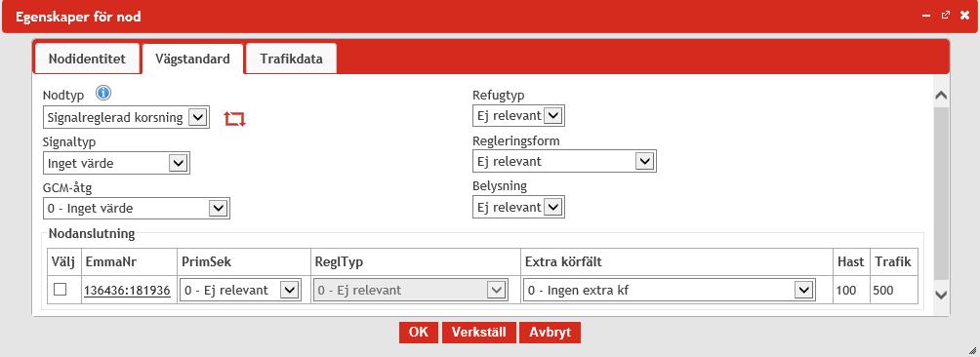Image resolution: width=980 pixels, height=357 pixels.
Task: Open the Refugtyp dropdown
Action: (x=518, y=115)
